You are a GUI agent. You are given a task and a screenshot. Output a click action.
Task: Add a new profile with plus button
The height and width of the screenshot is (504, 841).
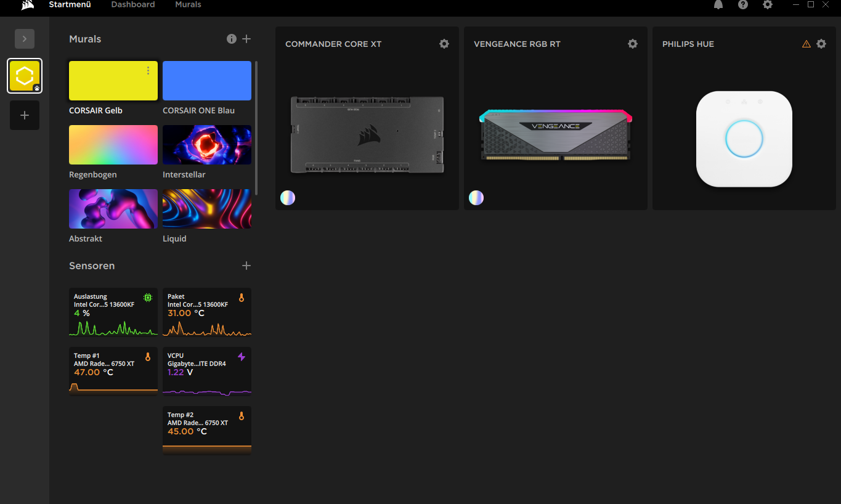(25, 115)
